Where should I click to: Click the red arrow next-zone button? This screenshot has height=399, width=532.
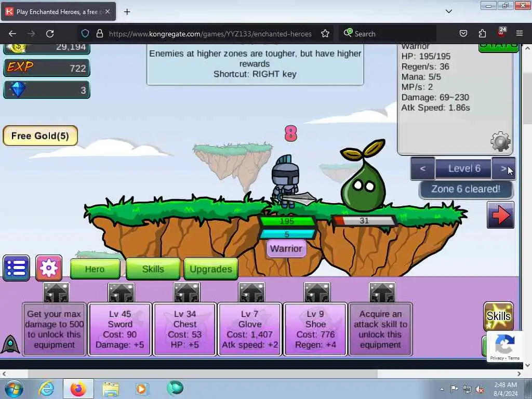pos(500,215)
